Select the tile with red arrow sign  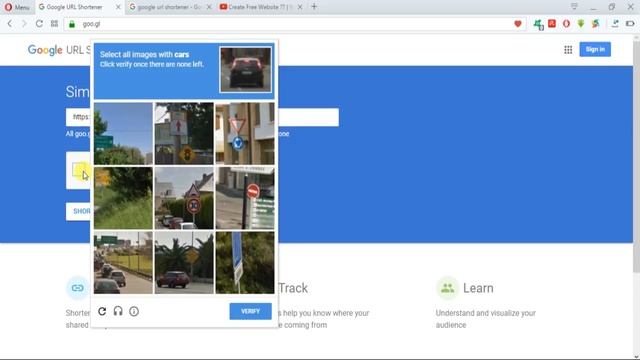[x=184, y=133]
